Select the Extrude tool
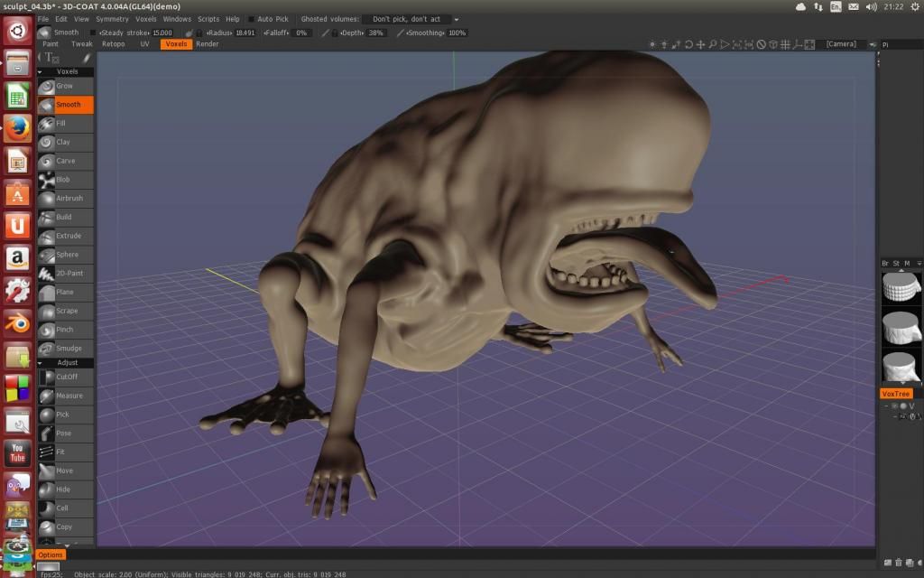 [x=68, y=236]
